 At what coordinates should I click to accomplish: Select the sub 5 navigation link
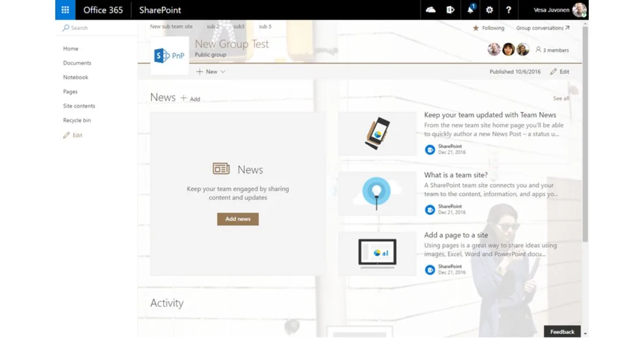[265, 26]
